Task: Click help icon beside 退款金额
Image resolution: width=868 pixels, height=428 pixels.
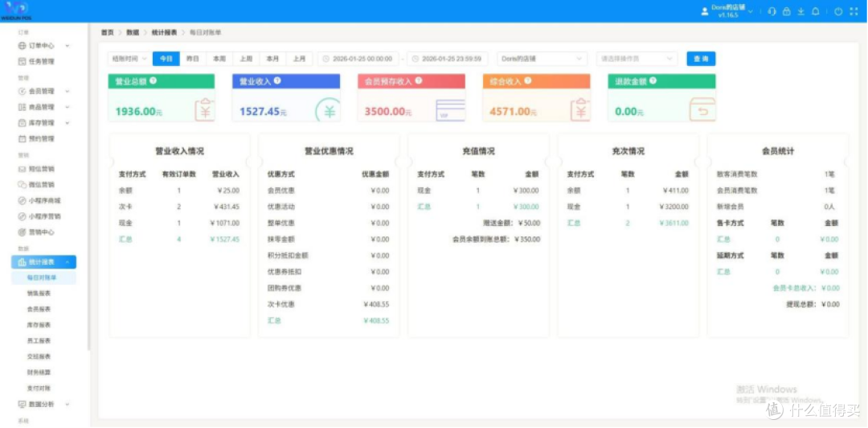Action: pos(653,81)
